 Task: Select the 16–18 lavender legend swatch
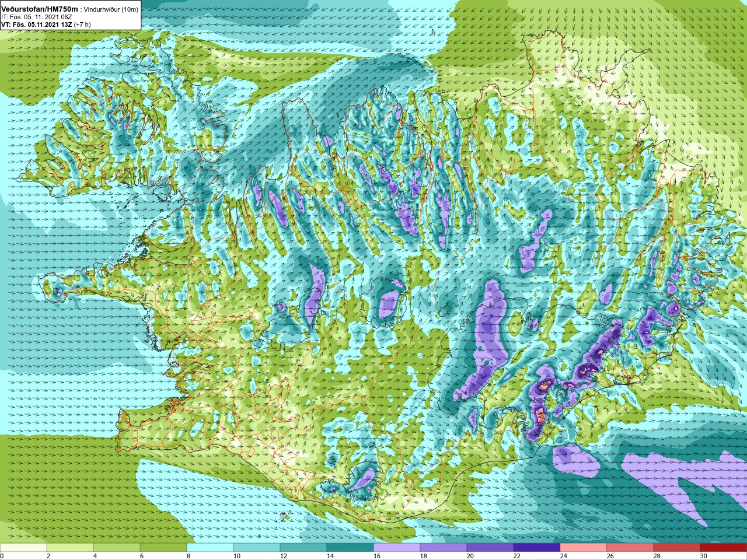pos(397,548)
